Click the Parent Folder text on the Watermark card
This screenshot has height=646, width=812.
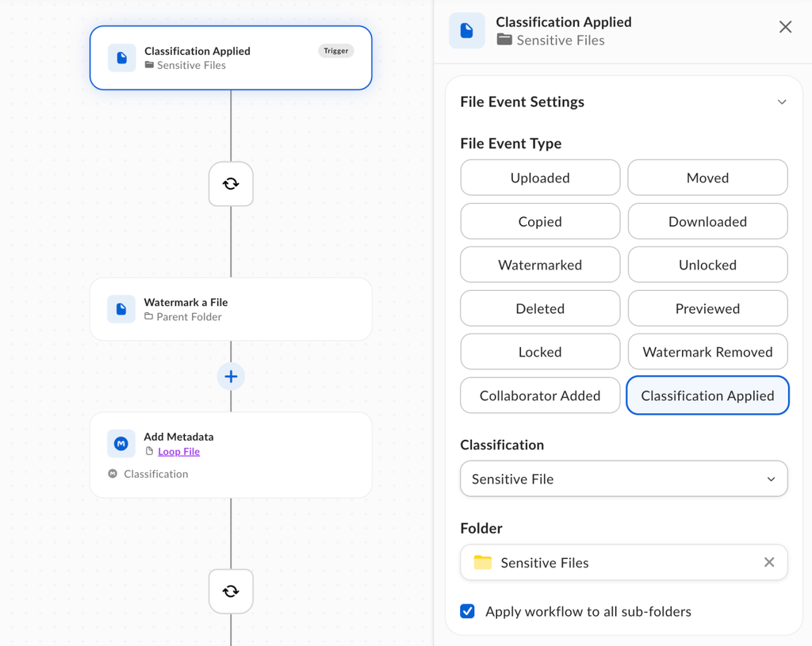coord(189,317)
